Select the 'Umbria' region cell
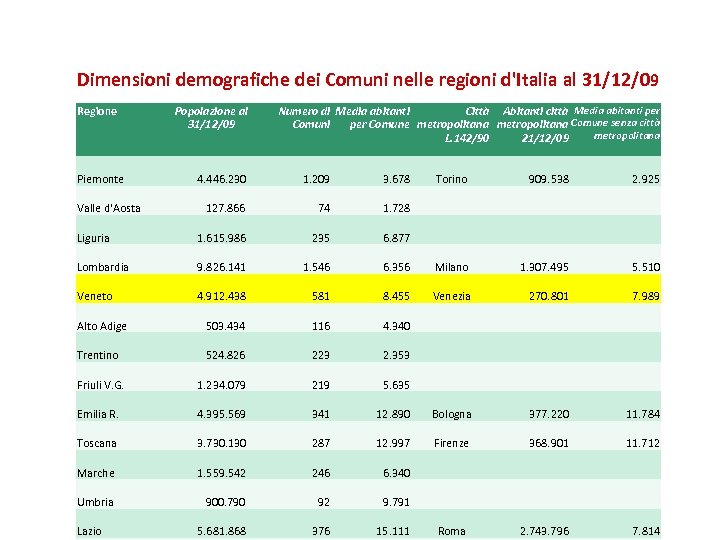The width and height of the screenshot is (720, 540). click(x=95, y=502)
